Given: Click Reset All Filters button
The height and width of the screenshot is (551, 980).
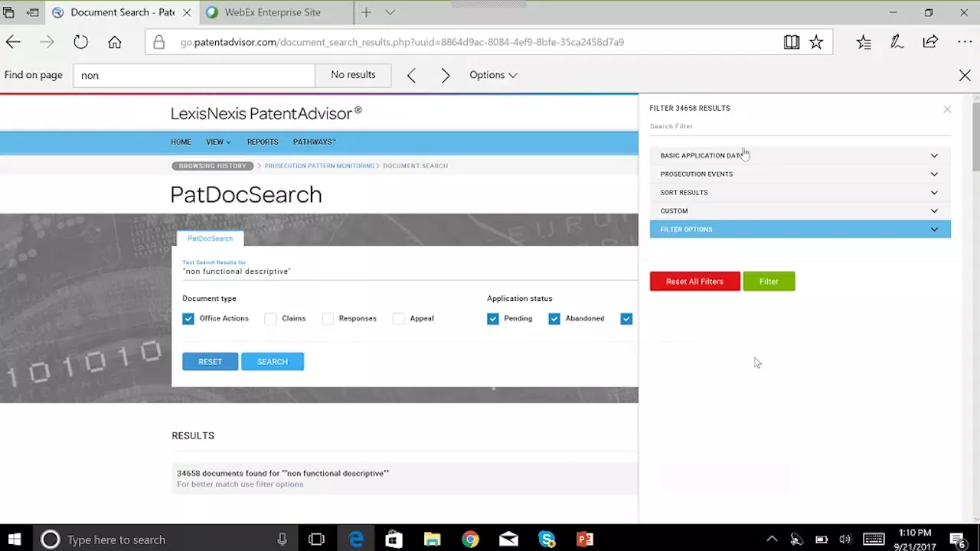Looking at the screenshot, I should click(x=694, y=282).
